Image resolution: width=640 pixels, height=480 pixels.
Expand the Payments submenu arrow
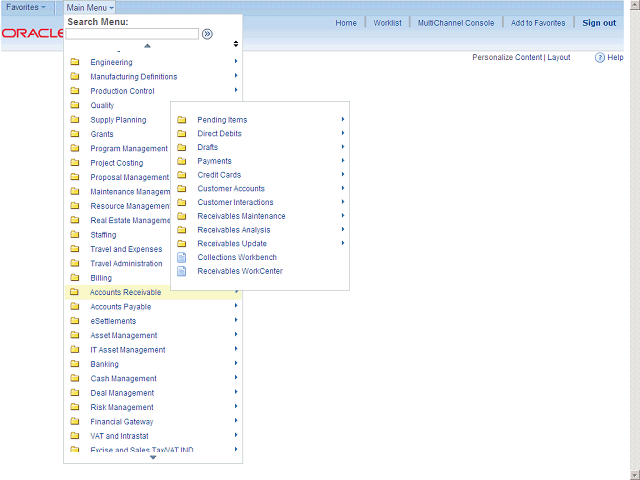(343, 161)
